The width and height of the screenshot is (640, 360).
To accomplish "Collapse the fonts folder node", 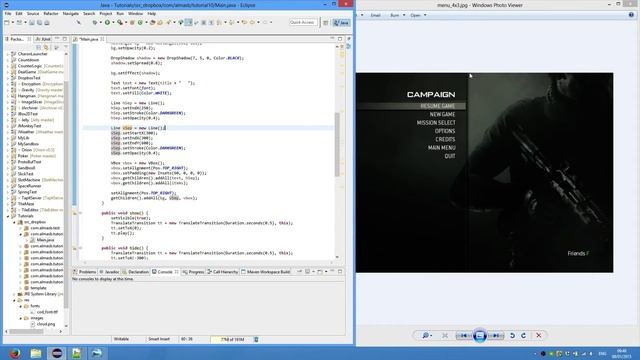I will click(21, 306).
